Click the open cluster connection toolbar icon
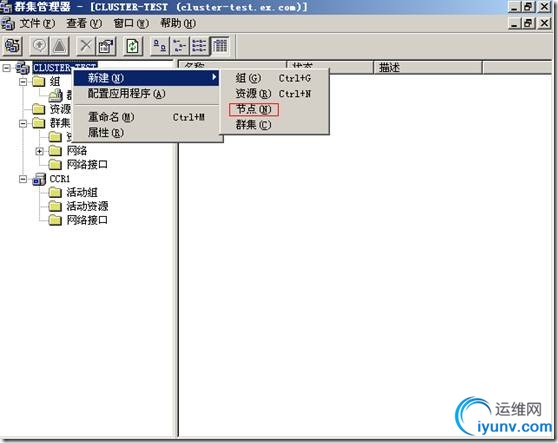This screenshot has height=443, width=558. point(12,46)
